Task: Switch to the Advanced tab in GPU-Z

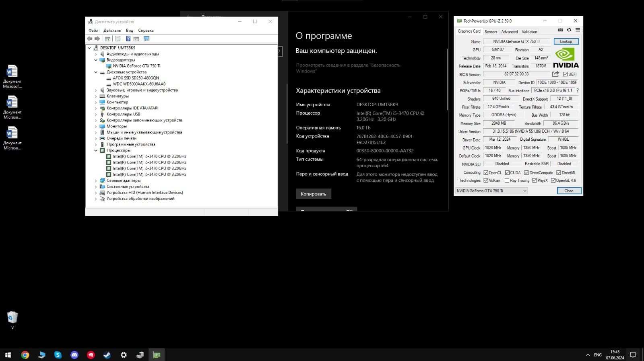Action: pyautogui.click(x=509, y=32)
